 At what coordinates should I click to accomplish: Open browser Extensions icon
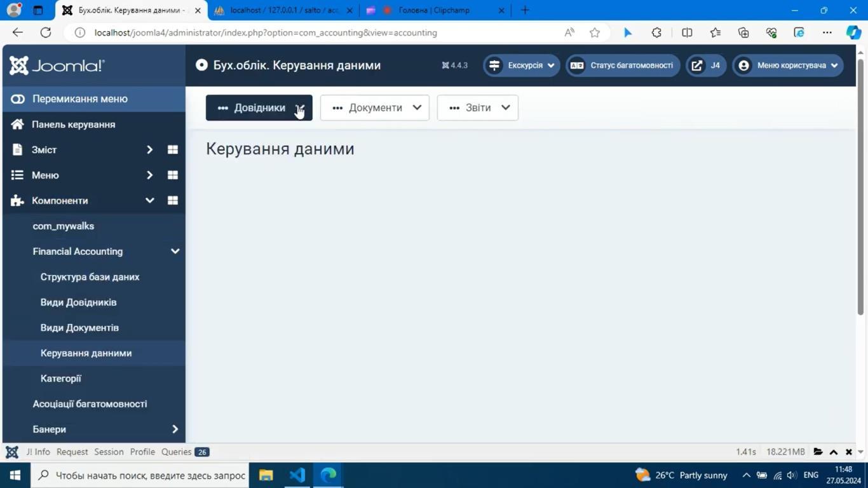coord(656,32)
